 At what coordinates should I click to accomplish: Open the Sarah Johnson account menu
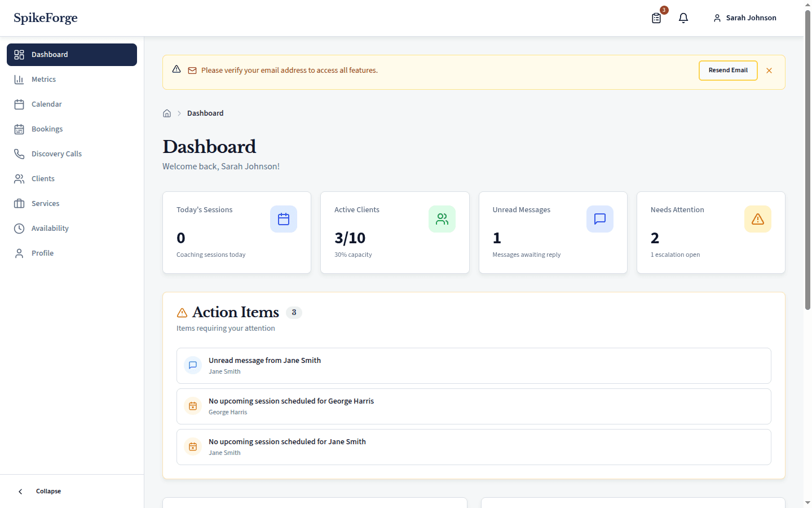[x=744, y=17]
